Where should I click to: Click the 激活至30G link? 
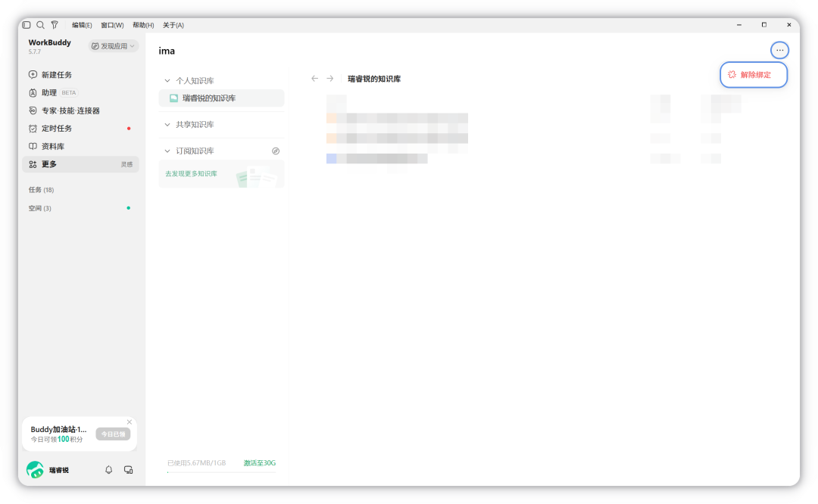pos(259,463)
